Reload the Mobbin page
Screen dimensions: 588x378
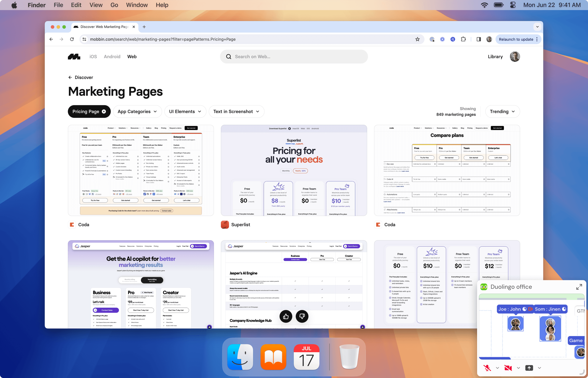(x=72, y=39)
